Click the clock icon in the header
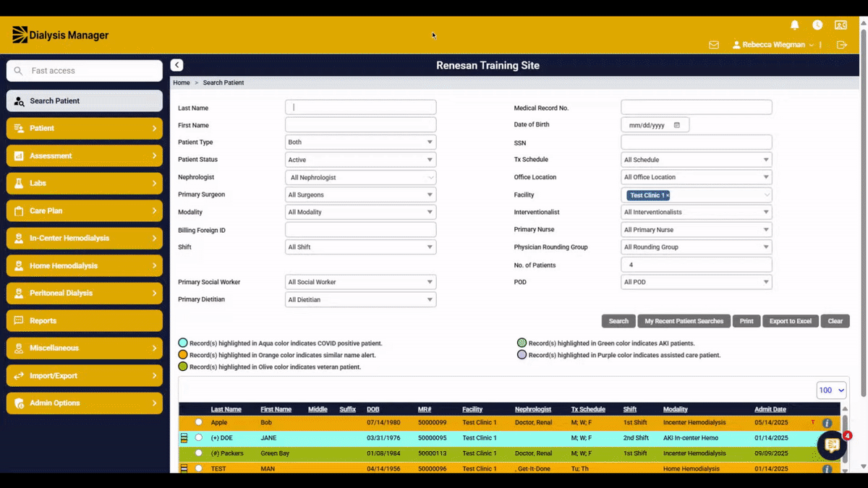This screenshot has height=488, width=868. pyautogui.click(x=817, y=25)
